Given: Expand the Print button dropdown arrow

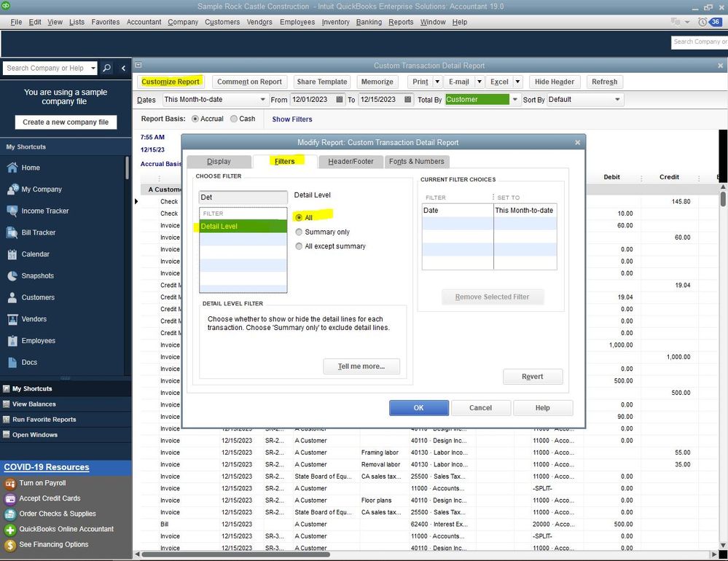Looking at the screenshot, I should click(437, 82).
